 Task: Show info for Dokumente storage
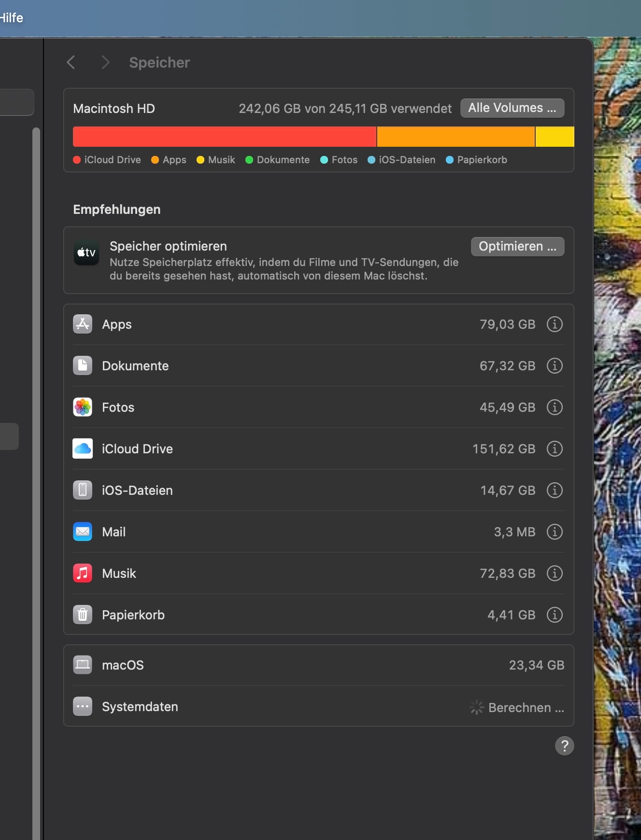[555, 366]
